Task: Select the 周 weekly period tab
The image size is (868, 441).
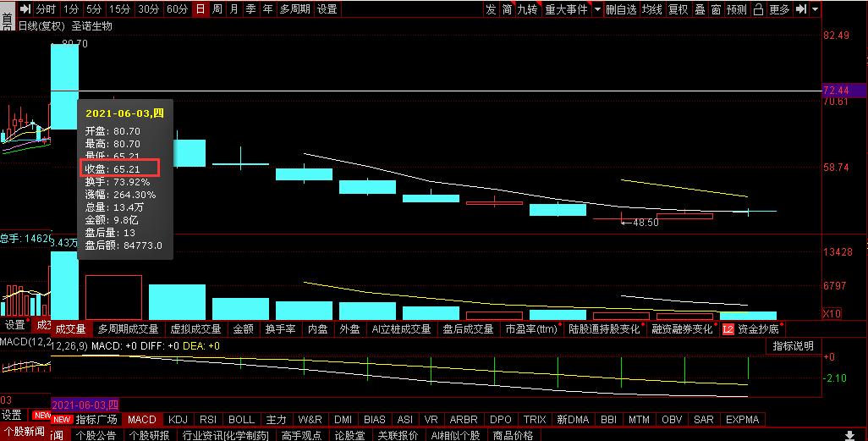Action: [x=217, y=8]
